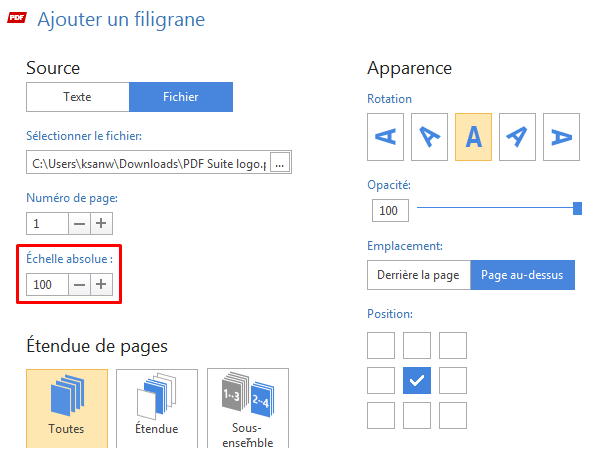Choose the 45° right tilted rotation icon

coord(517,137)
